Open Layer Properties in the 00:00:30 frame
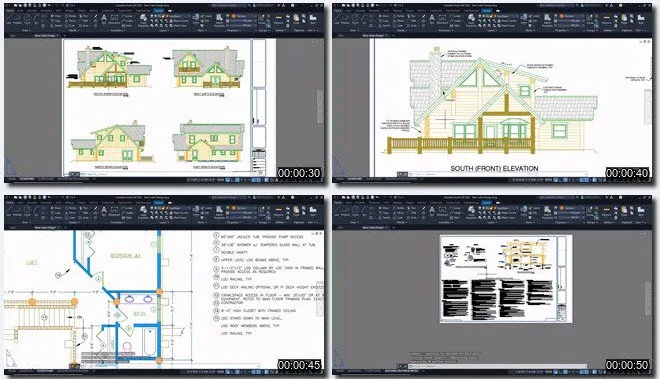The image size is (660, 379). tap(143, 19)
